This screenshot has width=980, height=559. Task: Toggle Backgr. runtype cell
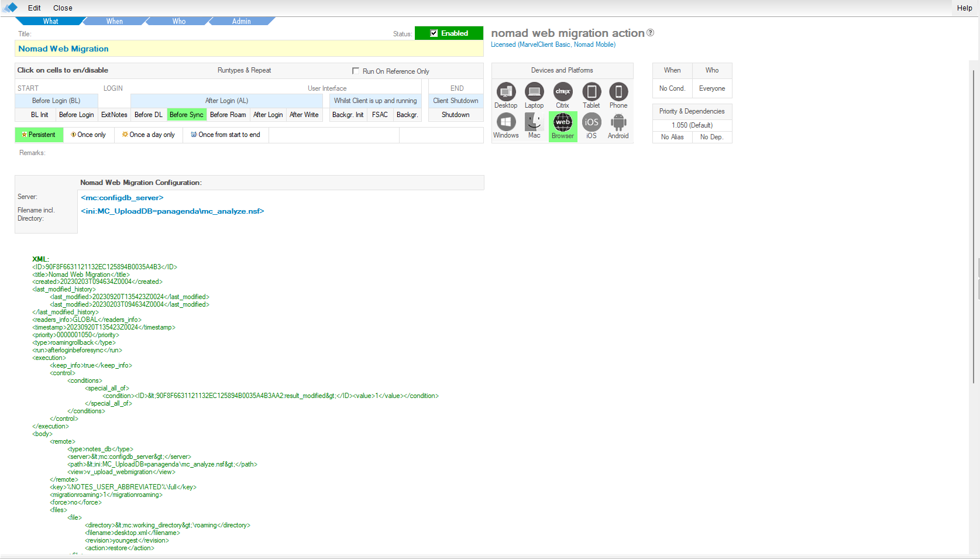[x=407, y=115]
